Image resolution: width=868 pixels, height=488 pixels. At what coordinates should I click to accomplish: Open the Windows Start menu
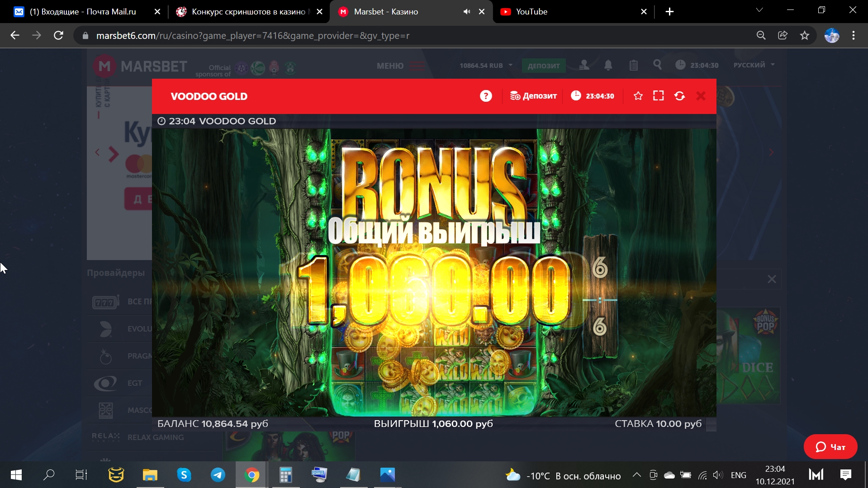click(x=16, y=475)
